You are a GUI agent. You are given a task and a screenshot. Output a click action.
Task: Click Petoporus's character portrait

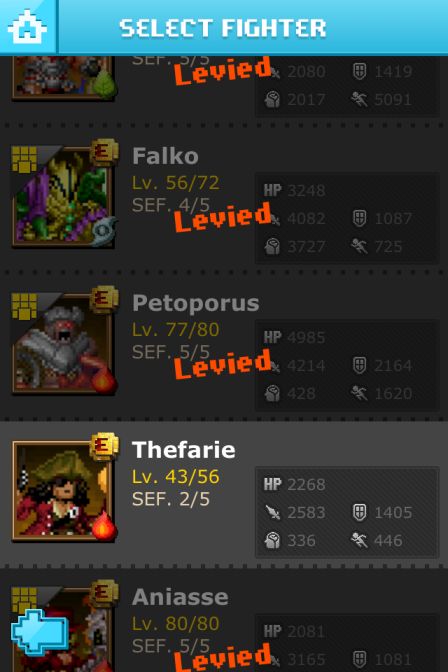point(63,344)
